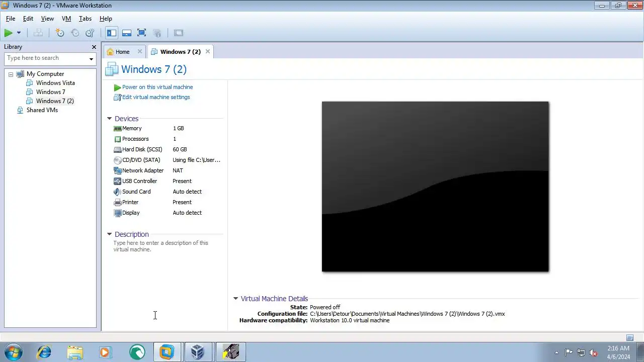Click the status bar icon at bottom right
The height and width of the screenshot is (362, 644).
[630, 338]
